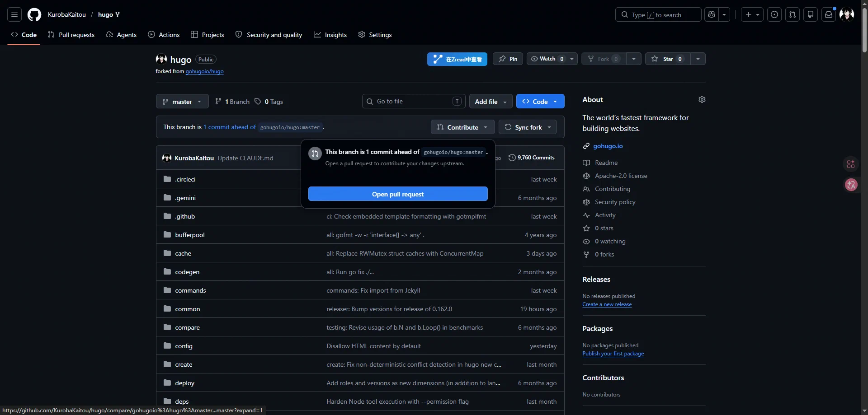The image size is (868, 415).
Task: Fork the hugo repository
Action: [604, 59]
